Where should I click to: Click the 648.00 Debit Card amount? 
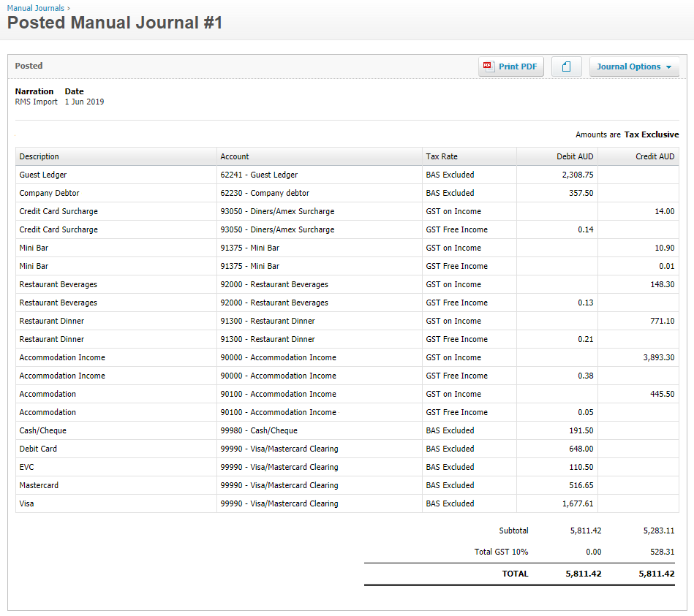click(x=581, y=449)
